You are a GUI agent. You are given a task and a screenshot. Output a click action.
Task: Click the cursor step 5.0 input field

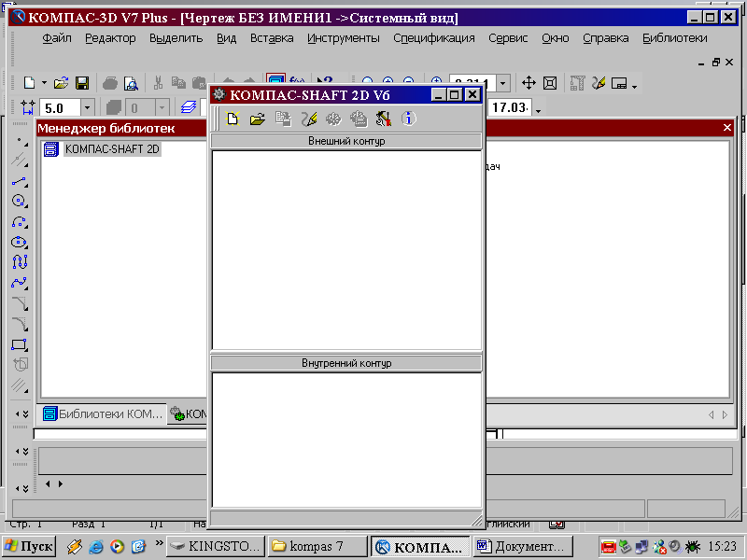click(x=60, y=107)
